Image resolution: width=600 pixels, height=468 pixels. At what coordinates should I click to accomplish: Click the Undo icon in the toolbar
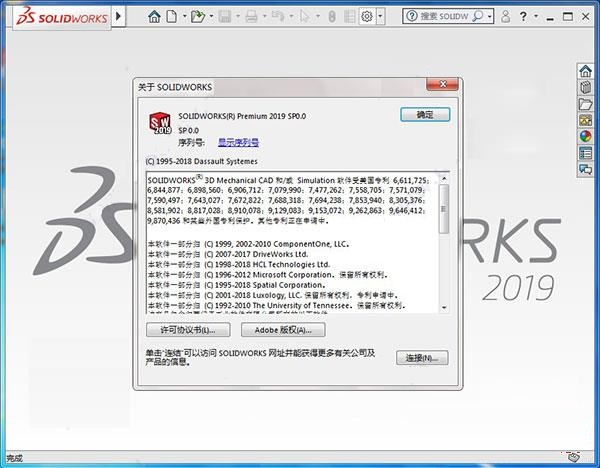coord(278,16)
